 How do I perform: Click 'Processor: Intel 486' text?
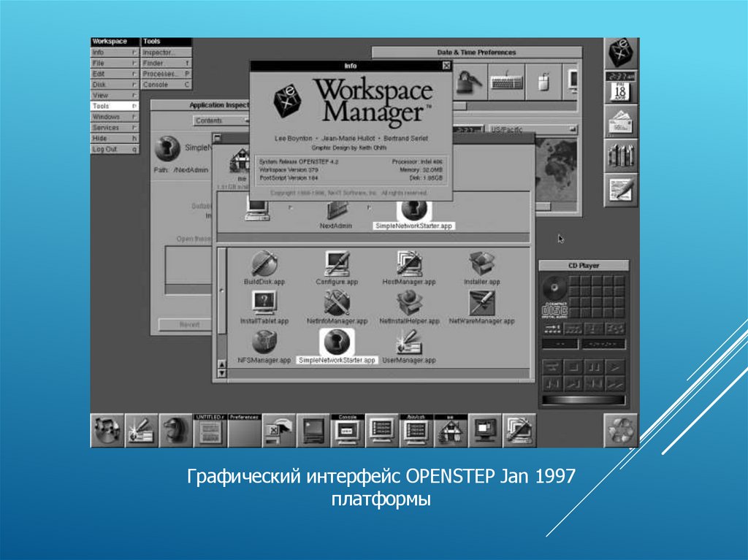coord(417,161)
